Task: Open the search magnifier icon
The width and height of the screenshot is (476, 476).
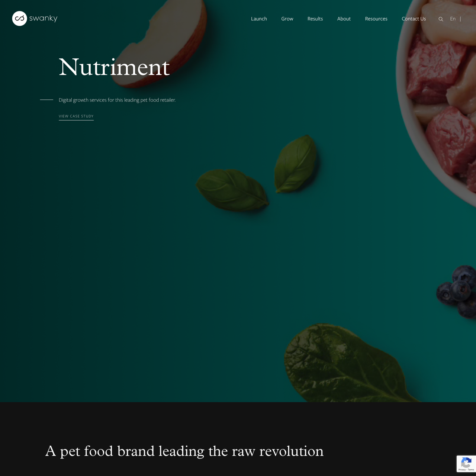Action: coord(441,19)
